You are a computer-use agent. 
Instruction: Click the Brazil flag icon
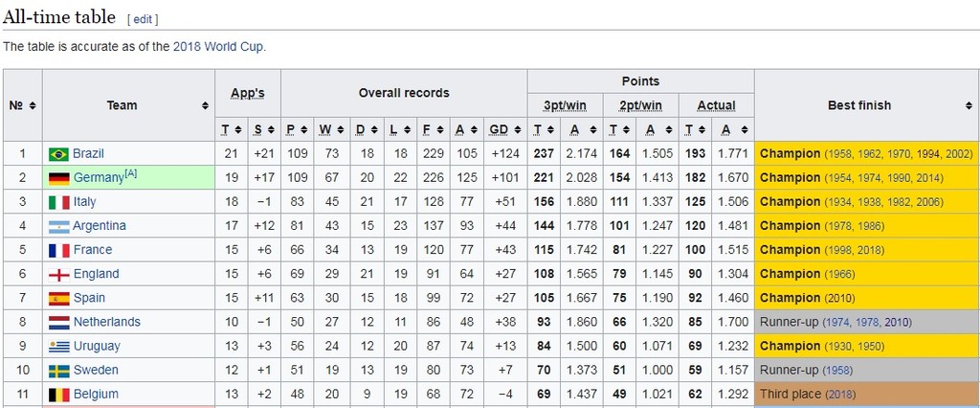(x=58, y=154)
